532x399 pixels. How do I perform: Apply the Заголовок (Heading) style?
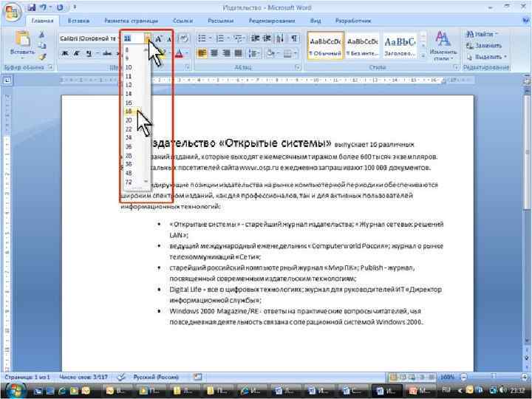400,46
